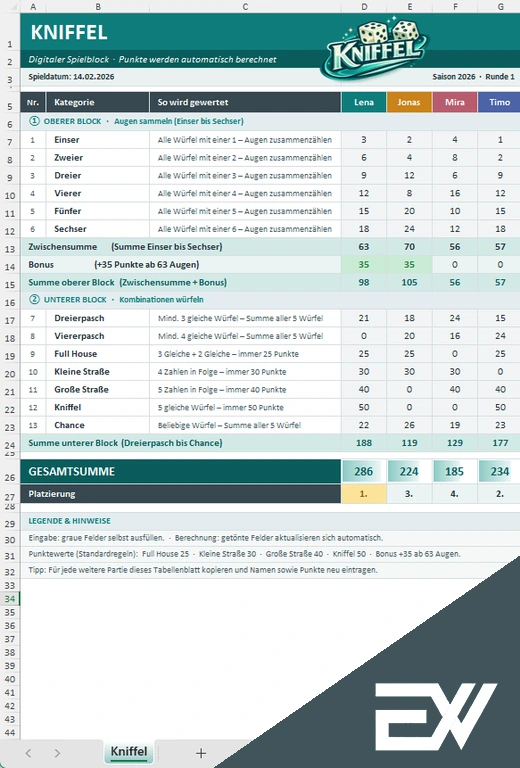Select Jonas's Summe oberer Block 105
Image resolution: width=520 pixels, height=768 pixels.
coord(409,283)
